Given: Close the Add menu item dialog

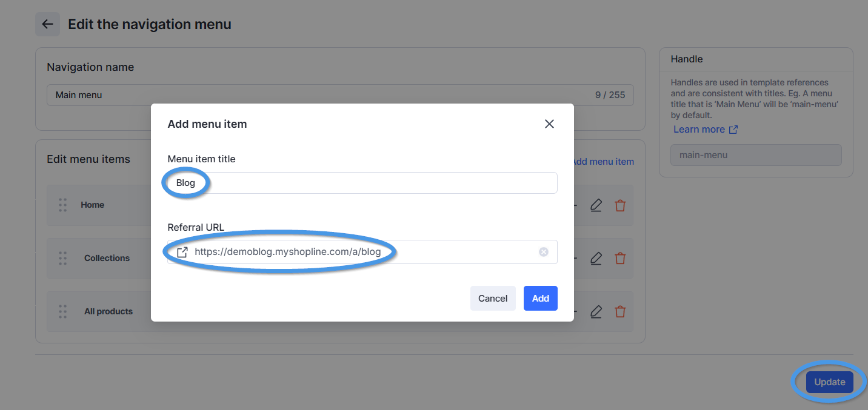Looking at the screenshot, I should tap(549, 124).
